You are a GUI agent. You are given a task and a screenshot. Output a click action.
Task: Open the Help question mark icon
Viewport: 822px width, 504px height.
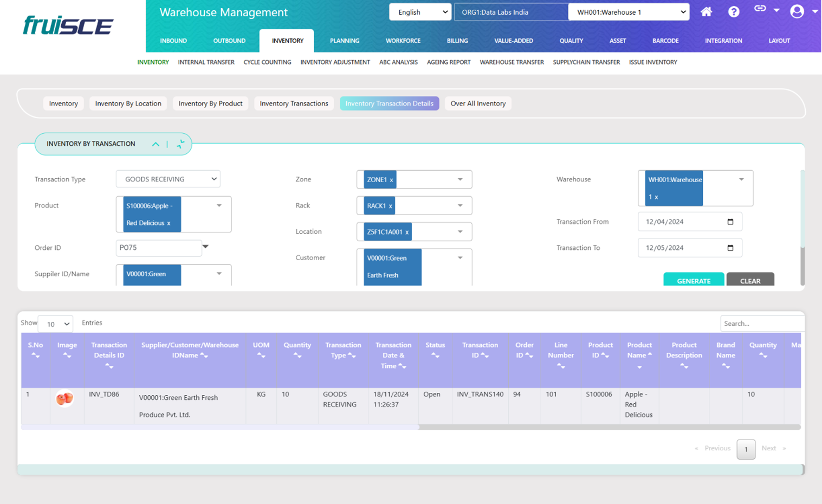point(734,12)
